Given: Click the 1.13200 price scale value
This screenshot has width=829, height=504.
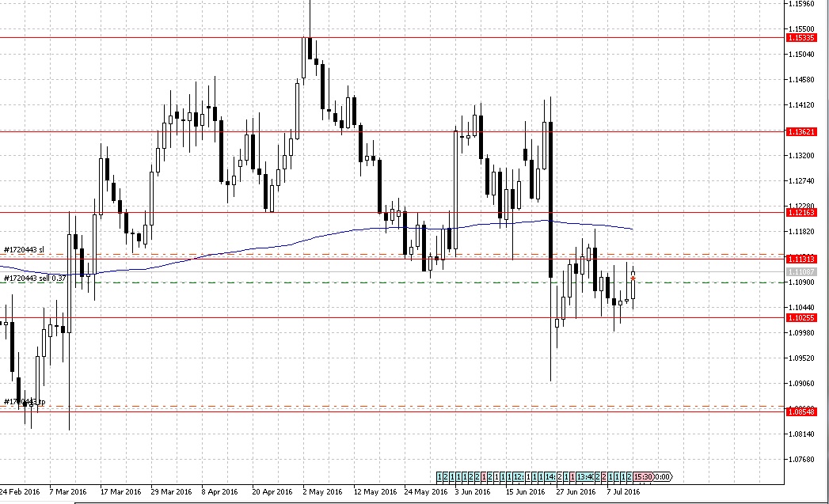Looking at the screenshot, I should pyautogui.click(x=801, y=156).
